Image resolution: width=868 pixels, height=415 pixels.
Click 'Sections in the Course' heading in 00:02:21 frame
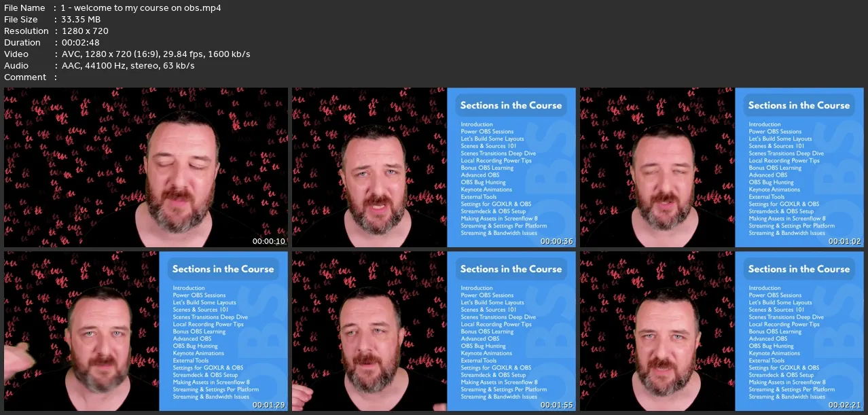pyautogui.click(x=799, y=269)
